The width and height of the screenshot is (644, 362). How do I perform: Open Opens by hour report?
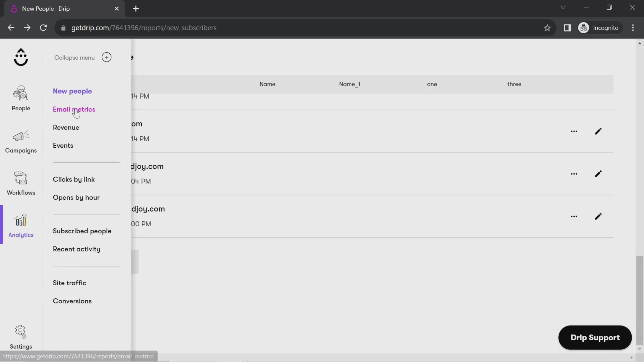76,197
